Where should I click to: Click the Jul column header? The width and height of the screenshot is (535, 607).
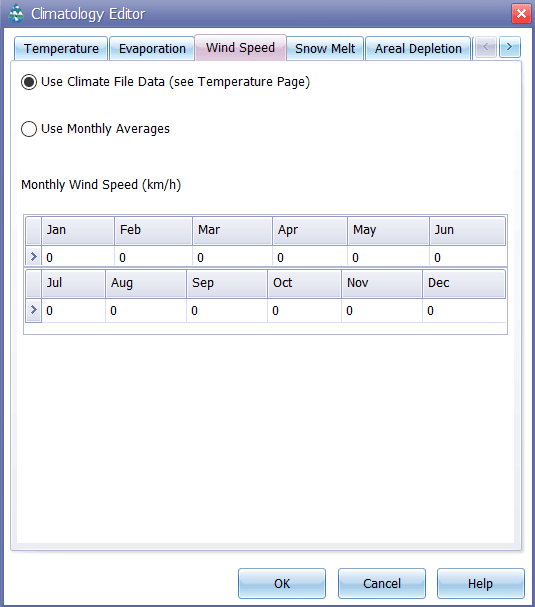[74, 283]
